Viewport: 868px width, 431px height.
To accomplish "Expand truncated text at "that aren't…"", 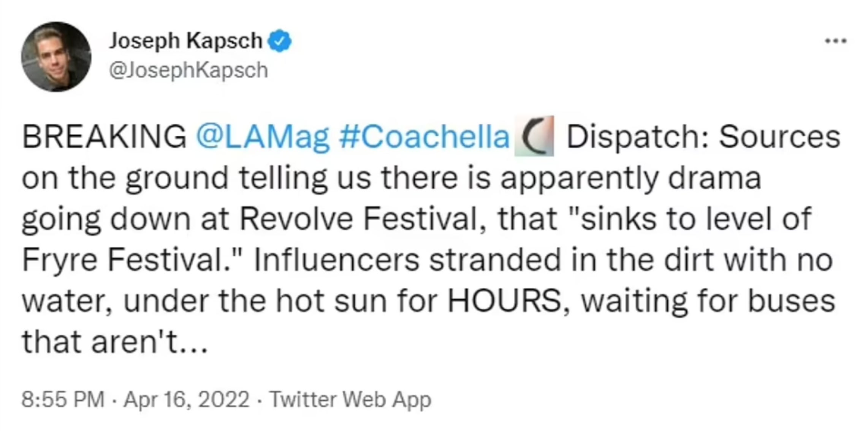I will point(115,342).
